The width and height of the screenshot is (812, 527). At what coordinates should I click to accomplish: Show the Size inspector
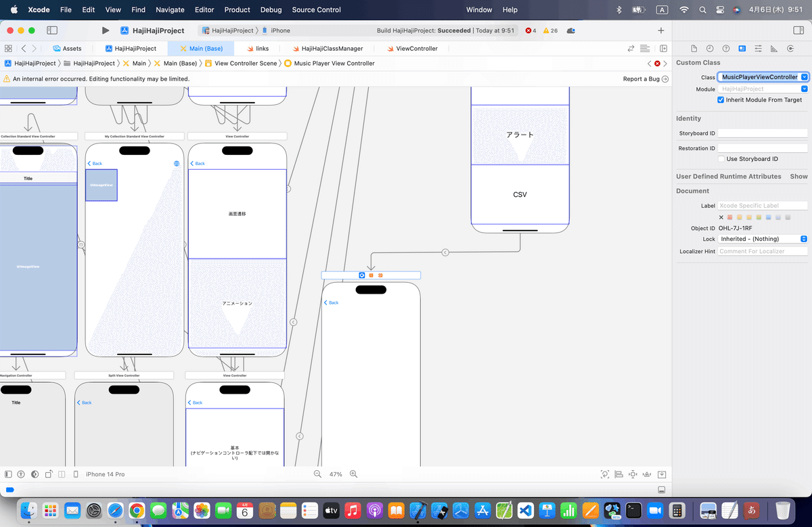[774, 49]
